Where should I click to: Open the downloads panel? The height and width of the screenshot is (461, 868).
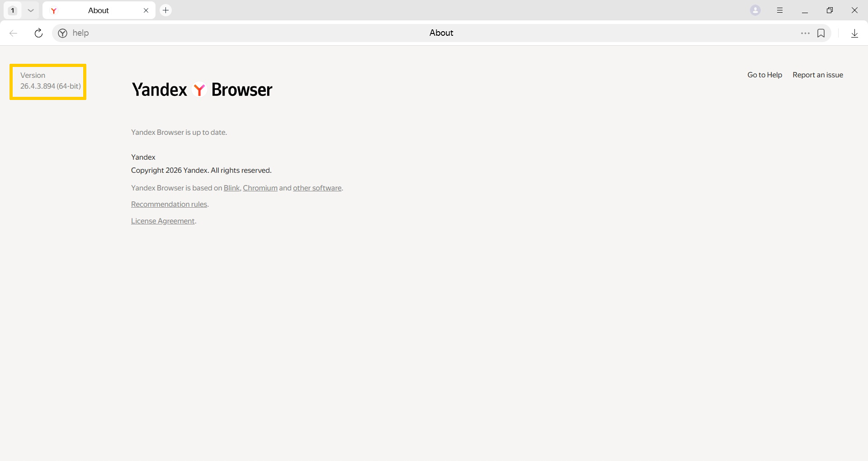pyautogui.click(x=854, y=33)
